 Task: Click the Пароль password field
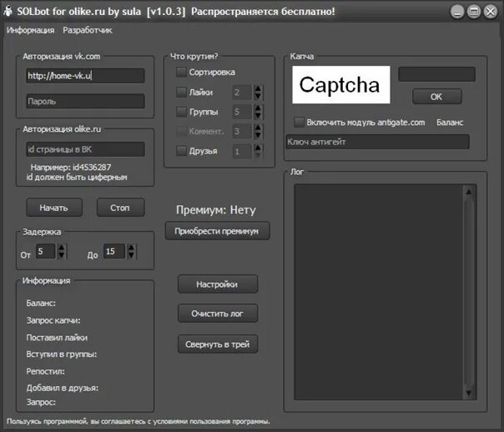[85, 102]
